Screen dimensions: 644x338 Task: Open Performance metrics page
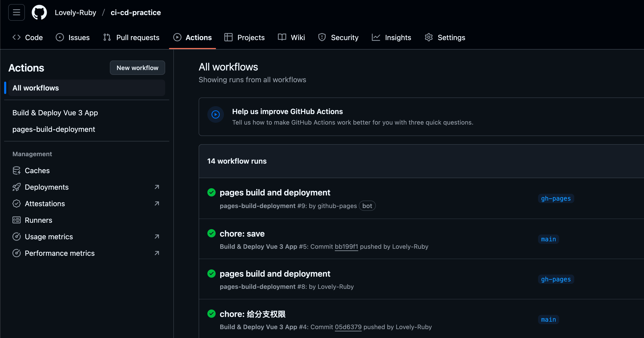60,253
